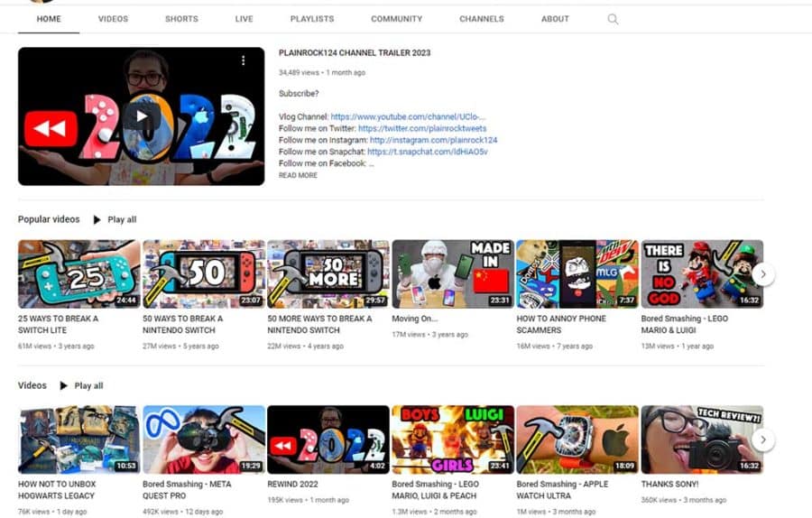This screenshot has width=812, height=518.
Task: Open the Instagram plainrock124 link
Action: [433, 140]
